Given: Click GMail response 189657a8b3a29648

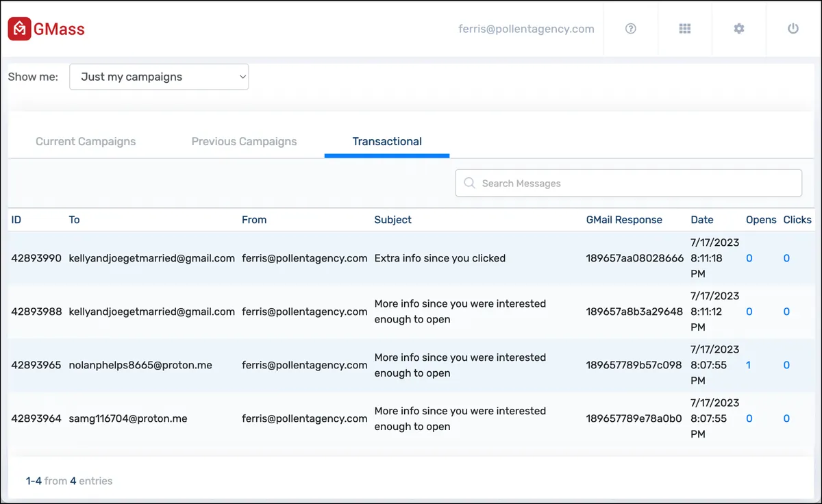Looking at the screenshot, I should 634,312.
